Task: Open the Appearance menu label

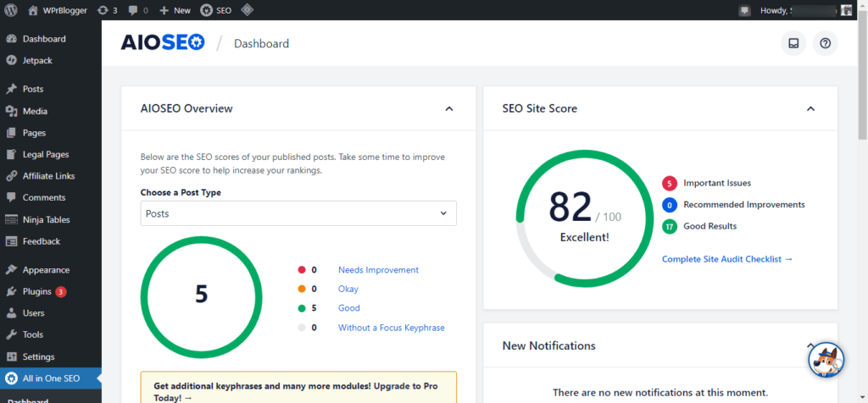Action: pos(46,270)
